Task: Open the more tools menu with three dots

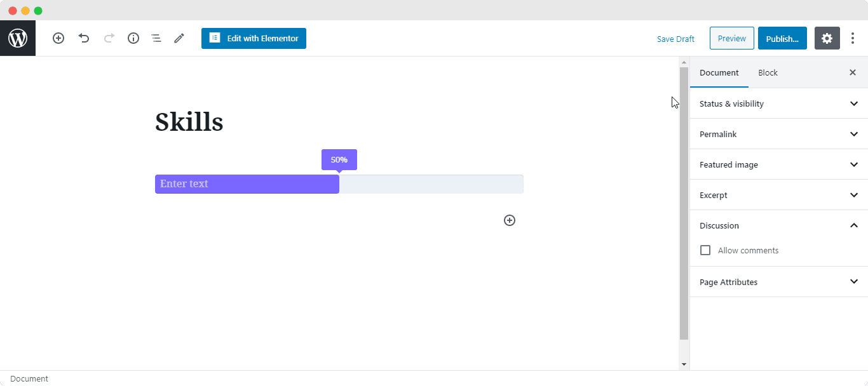Action: pos(853,38)
